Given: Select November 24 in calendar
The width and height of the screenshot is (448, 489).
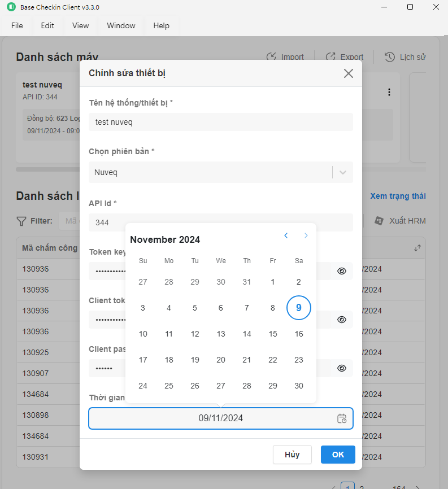Looking at the screenshot, I should [x=142, y=386].
